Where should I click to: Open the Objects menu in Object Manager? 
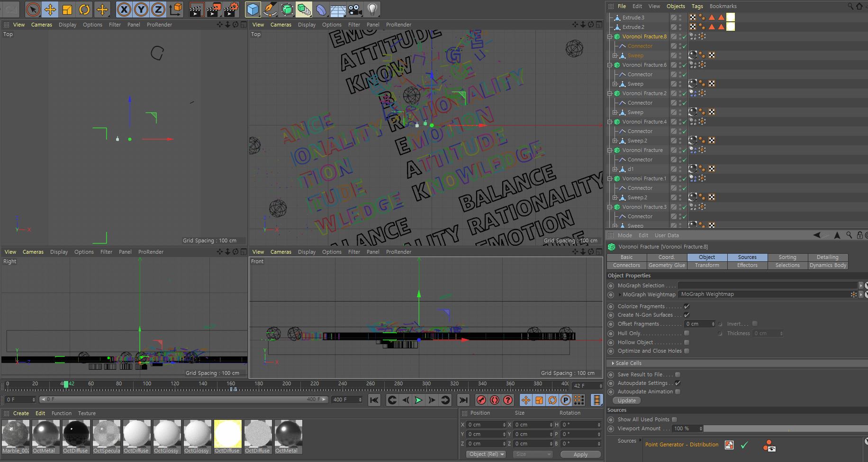click(x=676, y=6)
